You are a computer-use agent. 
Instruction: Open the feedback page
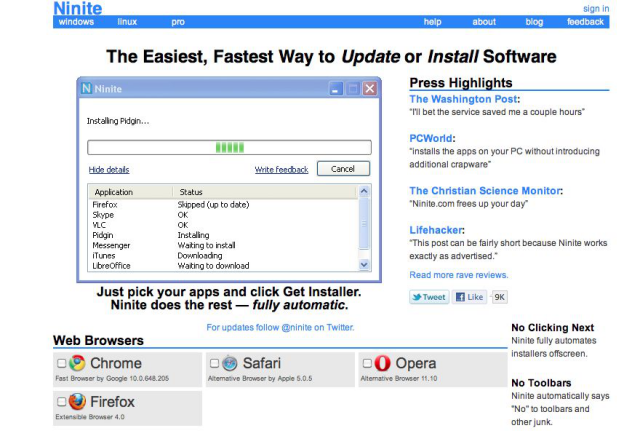click(585, 22)
